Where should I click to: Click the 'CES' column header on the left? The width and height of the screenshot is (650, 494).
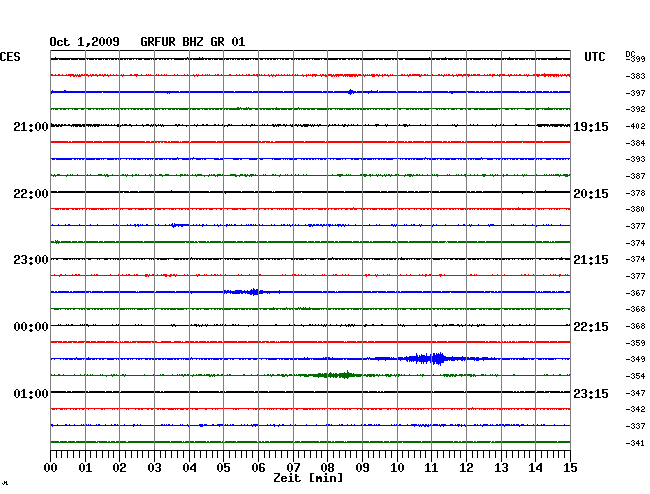(x=10, y=57)
